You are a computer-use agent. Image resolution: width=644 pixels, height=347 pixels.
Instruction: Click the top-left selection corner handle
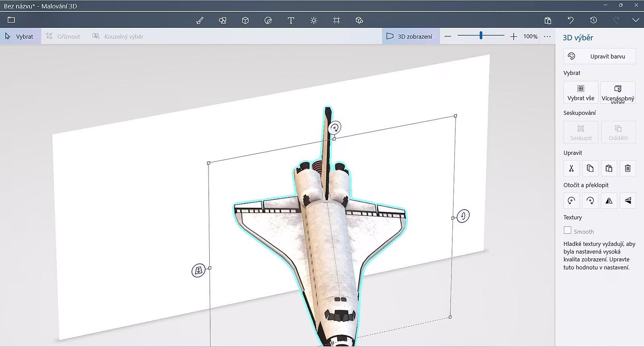tap(208, 163)
